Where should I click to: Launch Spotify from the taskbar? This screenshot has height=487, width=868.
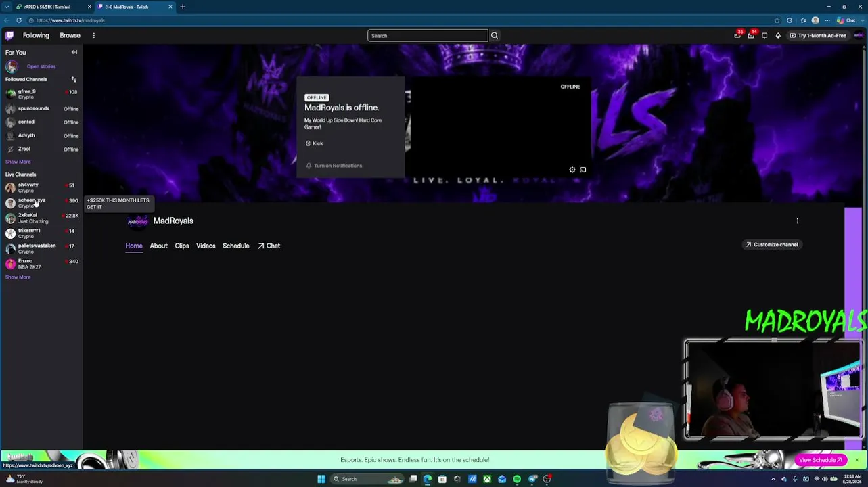pyautogui.click(x=517, y=479)
